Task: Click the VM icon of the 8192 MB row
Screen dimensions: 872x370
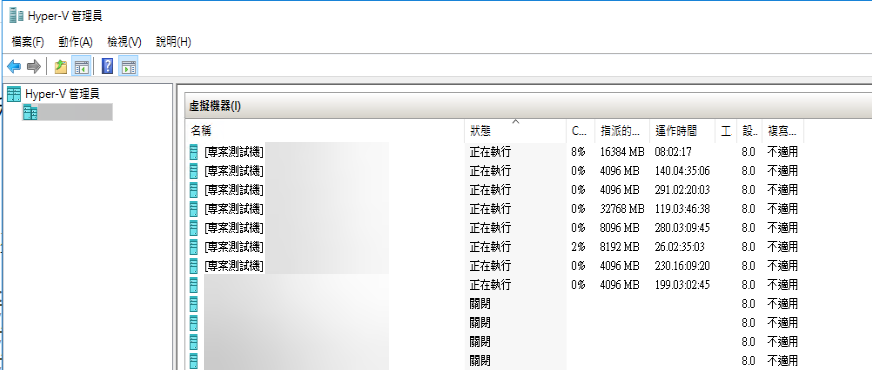Action: [194, 246]
